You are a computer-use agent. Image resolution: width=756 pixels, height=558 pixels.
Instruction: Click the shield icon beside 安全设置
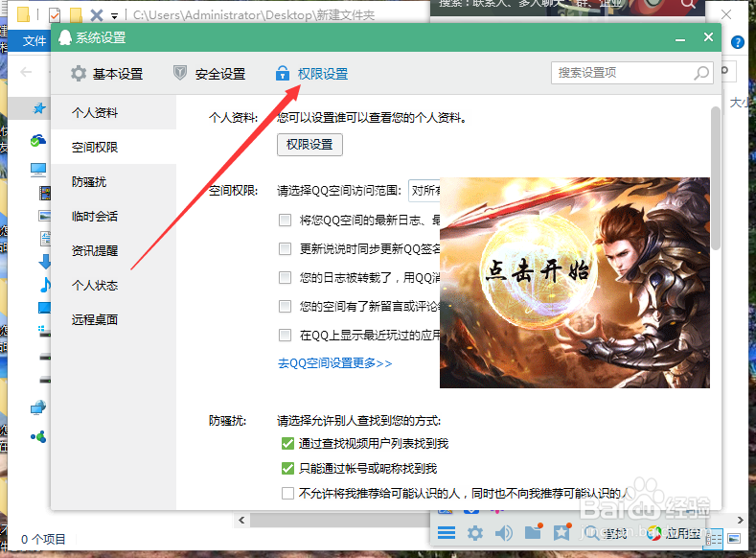[180, 73]
